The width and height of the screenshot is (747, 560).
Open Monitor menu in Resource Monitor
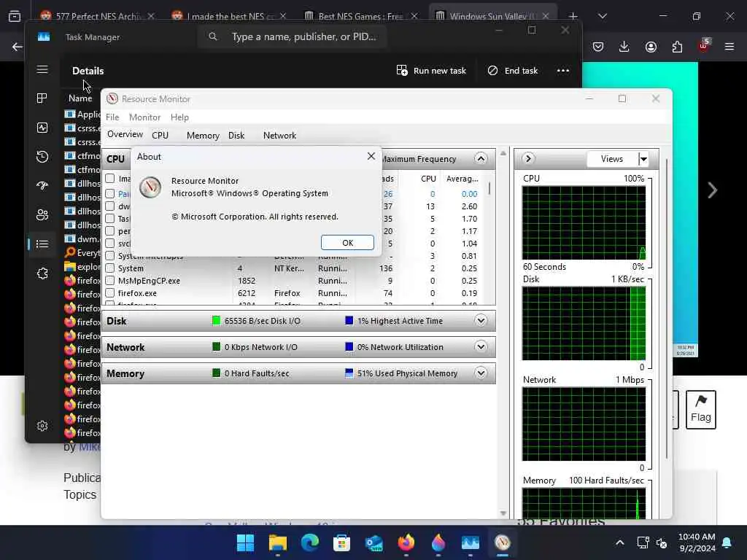point(145,117)
